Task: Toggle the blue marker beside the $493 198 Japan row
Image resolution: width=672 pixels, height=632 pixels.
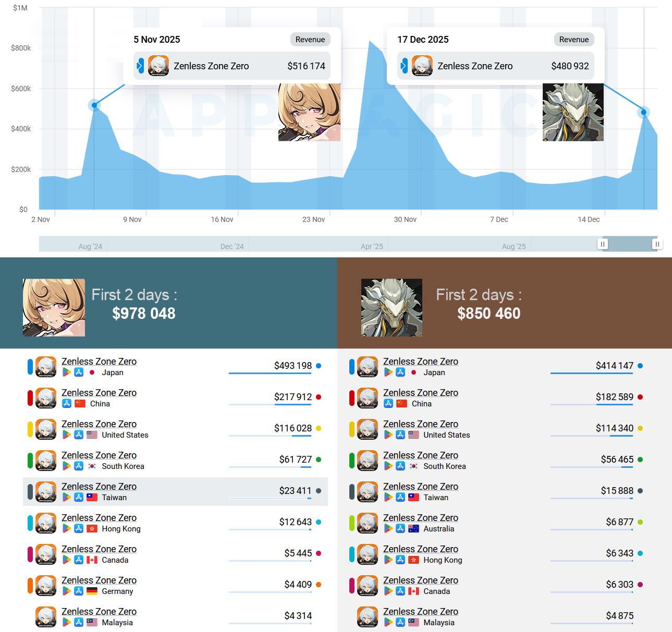Action: coord(30,367)
